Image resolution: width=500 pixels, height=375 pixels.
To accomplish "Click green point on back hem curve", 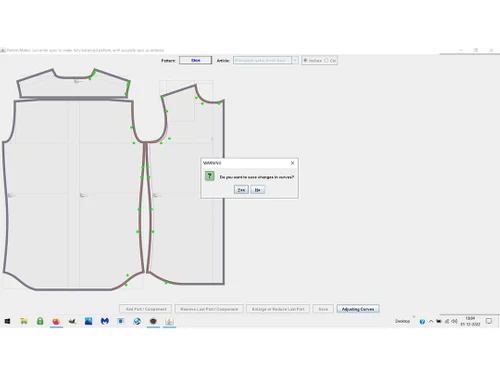I will click(126, 285).
